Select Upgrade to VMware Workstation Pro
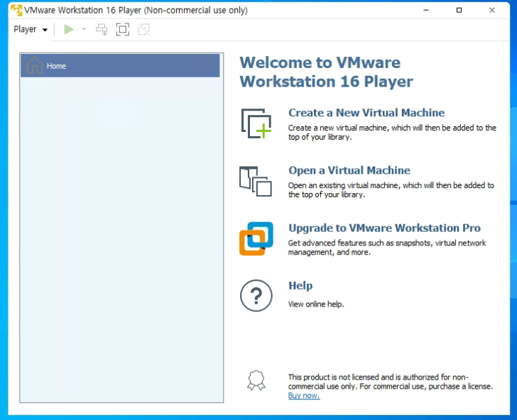 pyautogui.click(x=384, y=228)
